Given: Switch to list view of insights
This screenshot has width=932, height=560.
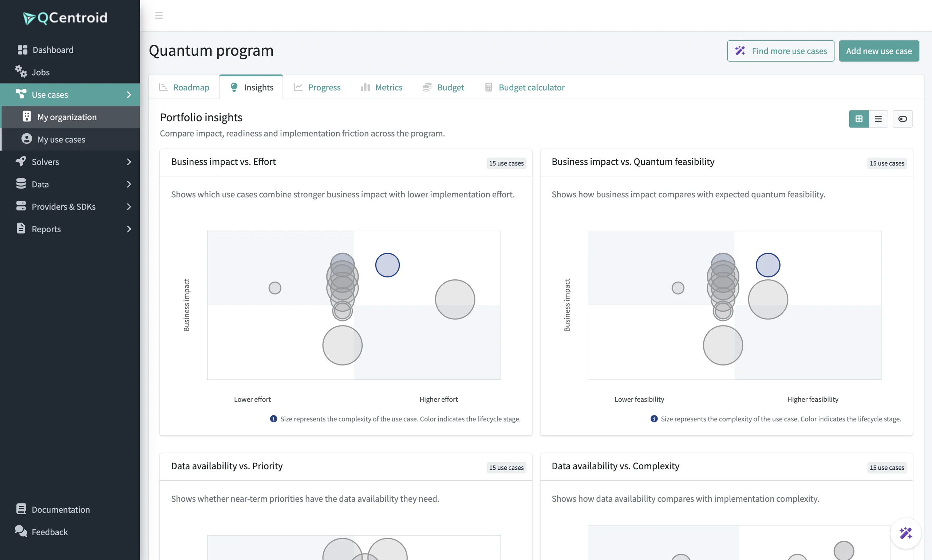Looking at the screenshot, I should tap(878, 119).
